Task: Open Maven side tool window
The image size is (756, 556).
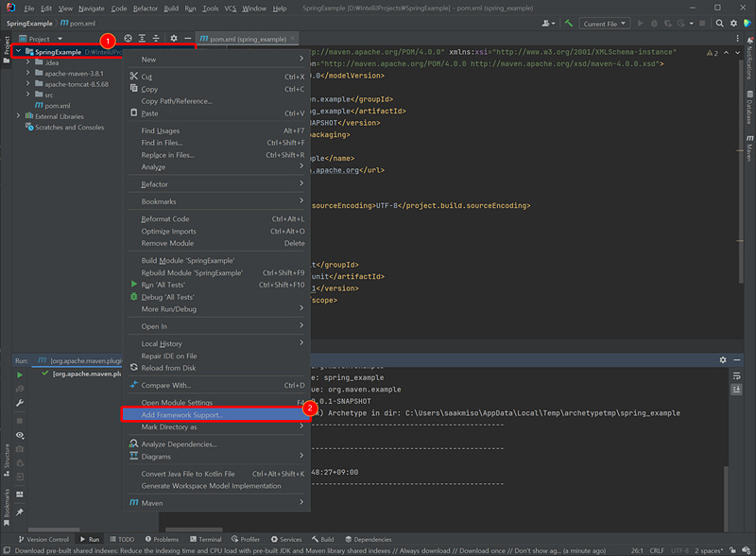Action: tap(749, 148)
